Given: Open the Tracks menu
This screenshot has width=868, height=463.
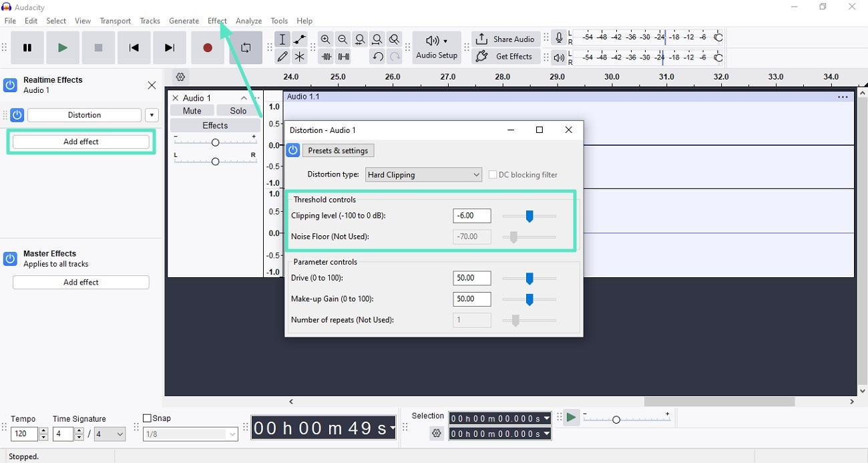Looking at the screenshot, I should pos(150,21).
